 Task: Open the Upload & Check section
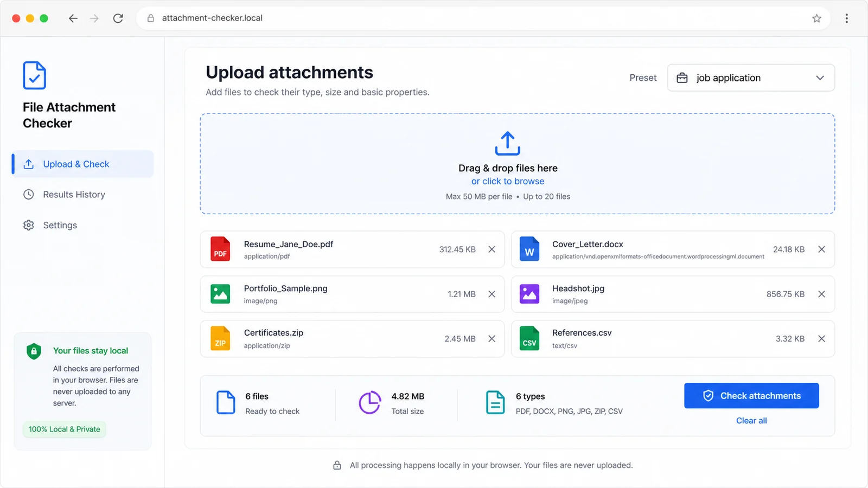pos(83,164)
